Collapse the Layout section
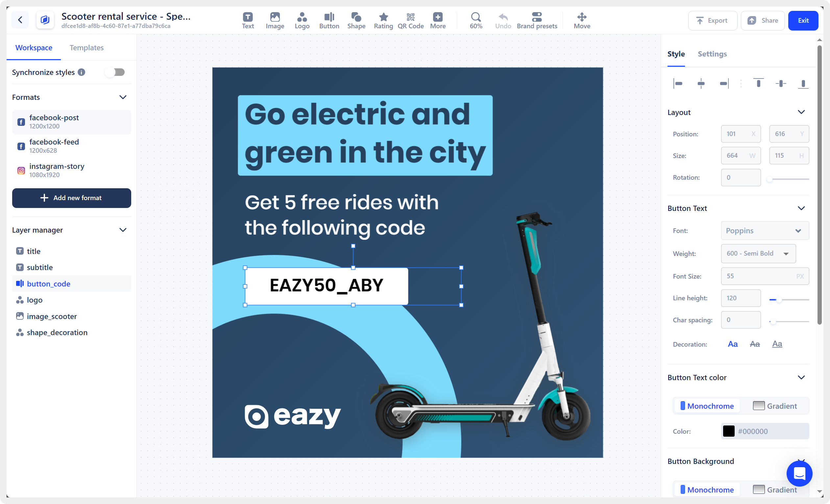The height and width of the screenshot is (504, 830). coord(801,112)
